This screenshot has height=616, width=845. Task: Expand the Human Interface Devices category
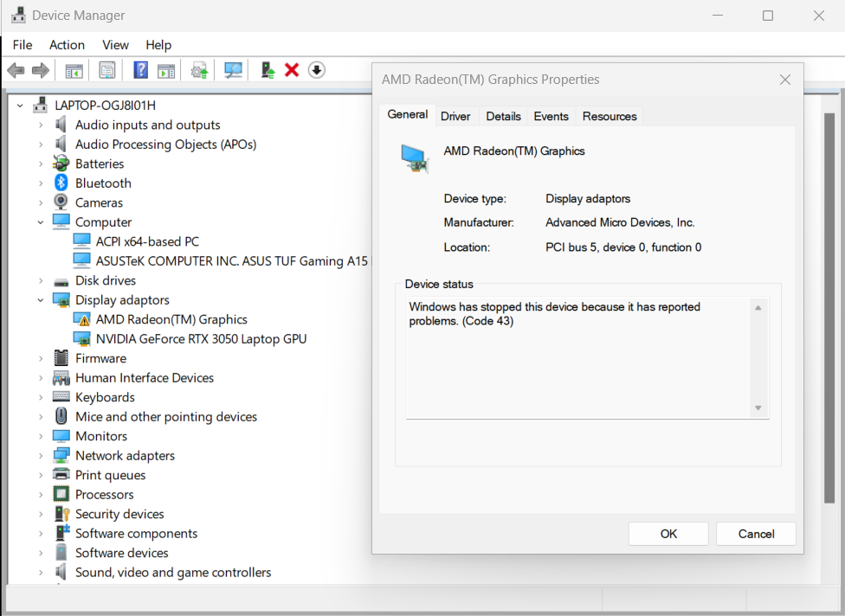(41, 377)
